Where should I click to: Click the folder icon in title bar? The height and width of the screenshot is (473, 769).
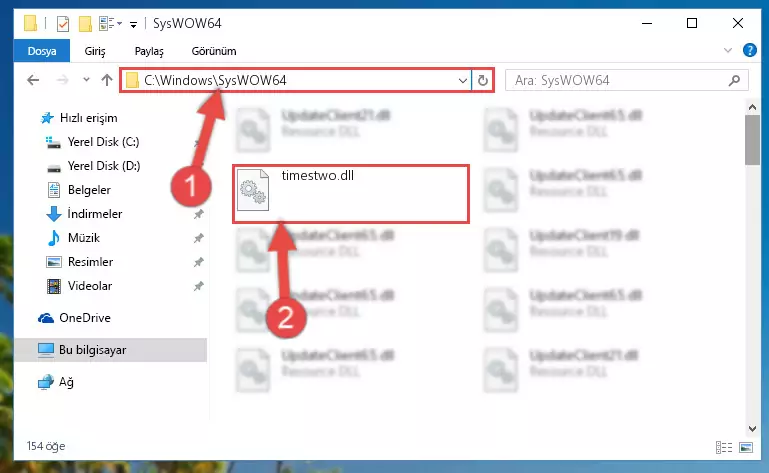coord(30,23)
